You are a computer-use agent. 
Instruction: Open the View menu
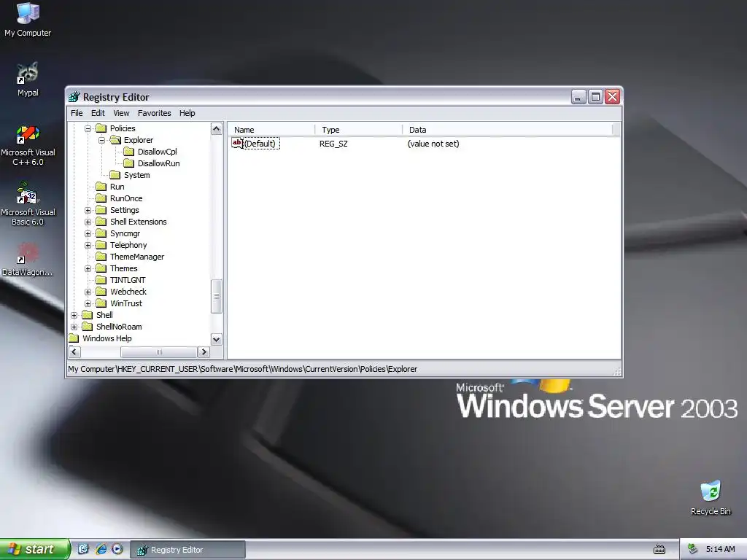(x=121, y=113)
